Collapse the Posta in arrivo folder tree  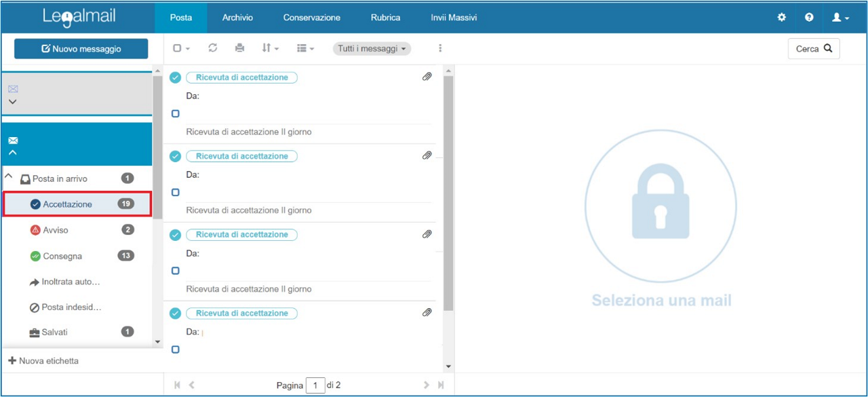(9, 176)
